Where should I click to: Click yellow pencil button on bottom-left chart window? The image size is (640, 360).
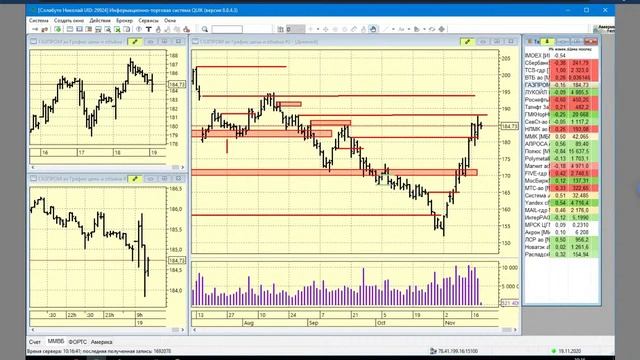(135, 179)
